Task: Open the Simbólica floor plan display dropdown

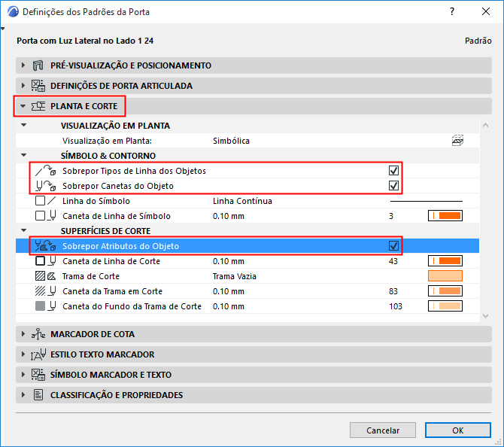Action: [231, 141]
